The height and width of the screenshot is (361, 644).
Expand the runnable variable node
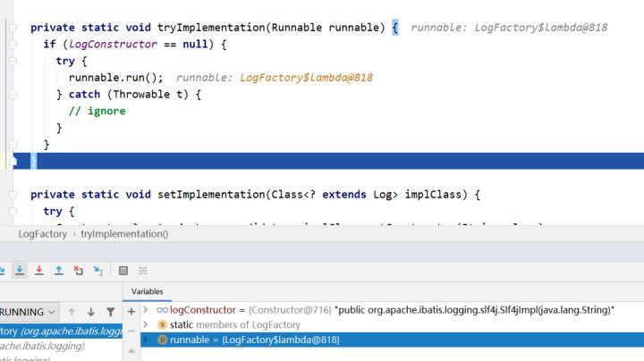(x=146, y=340)
